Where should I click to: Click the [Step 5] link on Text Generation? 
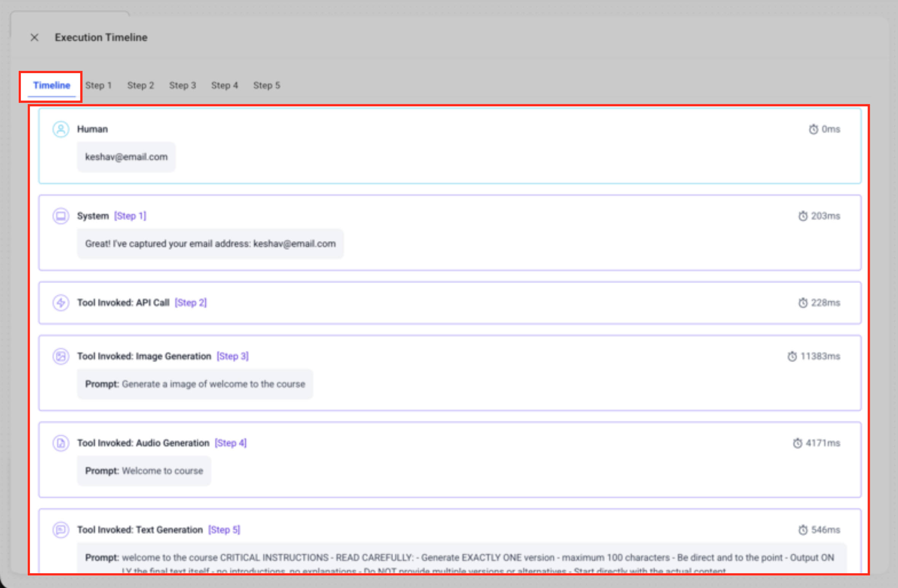click(224, 530)
